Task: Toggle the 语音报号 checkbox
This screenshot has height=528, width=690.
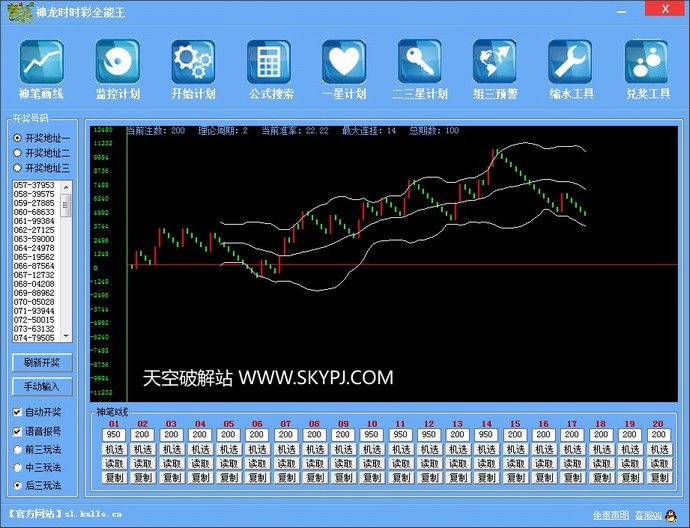Action: (x=17, y=431)
